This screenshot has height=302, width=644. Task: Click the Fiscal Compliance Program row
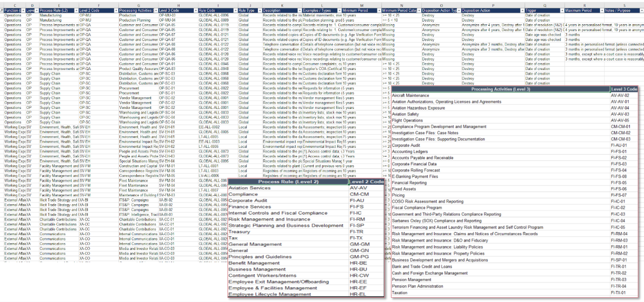coord(500,208)
